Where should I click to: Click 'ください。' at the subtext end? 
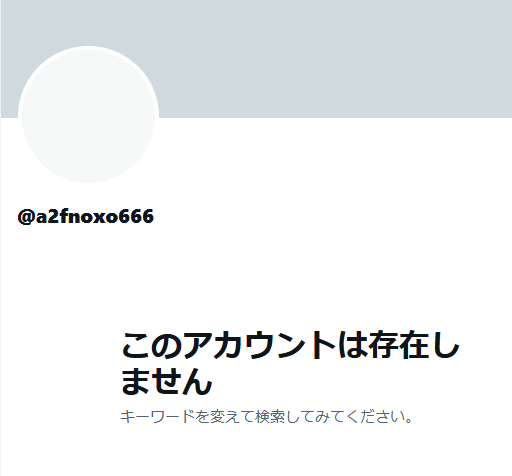380,417
